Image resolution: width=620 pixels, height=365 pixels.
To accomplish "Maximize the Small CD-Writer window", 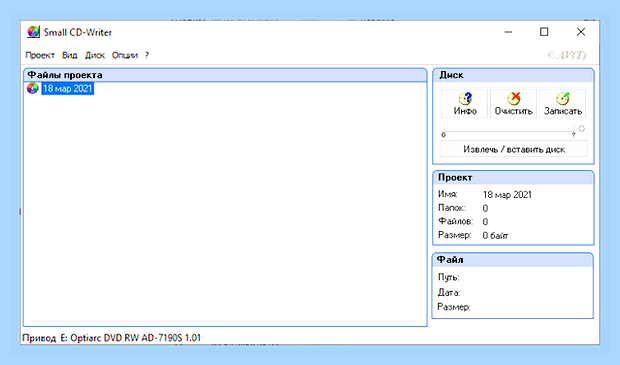I will pyautogui.click(x=544, y=32).
